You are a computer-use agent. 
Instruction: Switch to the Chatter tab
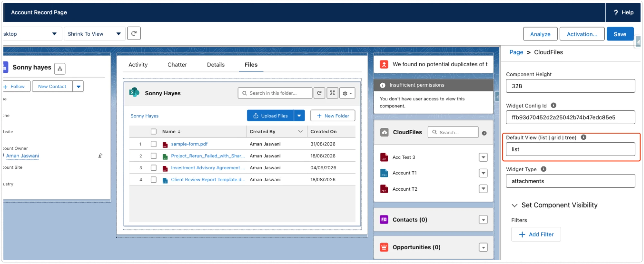(177, 65)
